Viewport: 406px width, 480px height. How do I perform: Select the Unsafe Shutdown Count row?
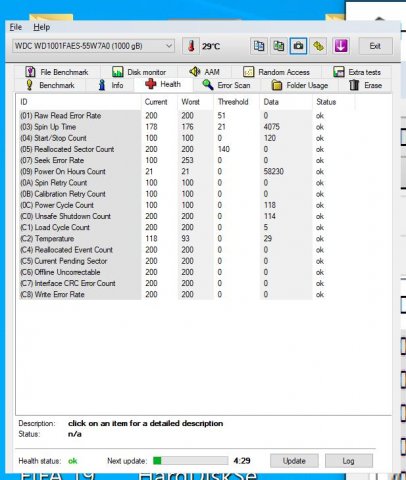coord(187,216)
